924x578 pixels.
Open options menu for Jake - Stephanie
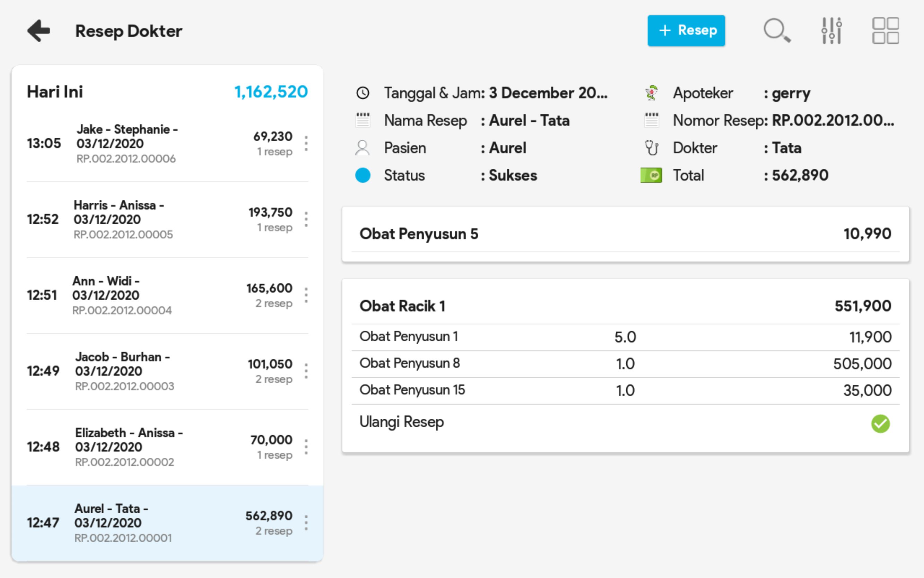(306, 143)
